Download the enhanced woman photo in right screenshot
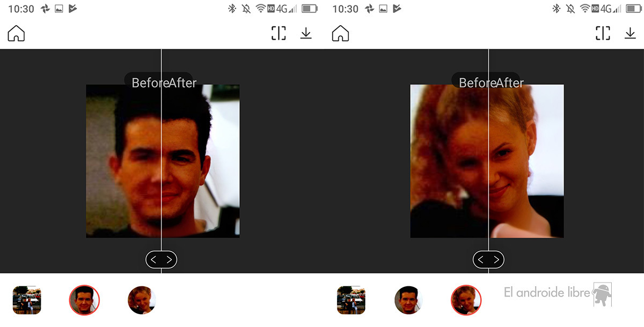This screenshot has width=644, height=327. [630, 33]
